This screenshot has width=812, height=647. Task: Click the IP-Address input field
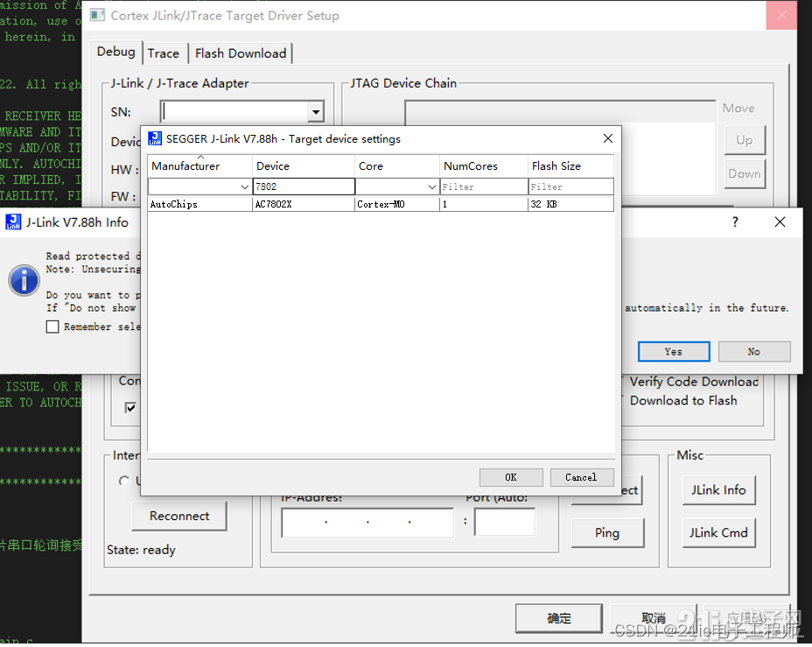367,522
